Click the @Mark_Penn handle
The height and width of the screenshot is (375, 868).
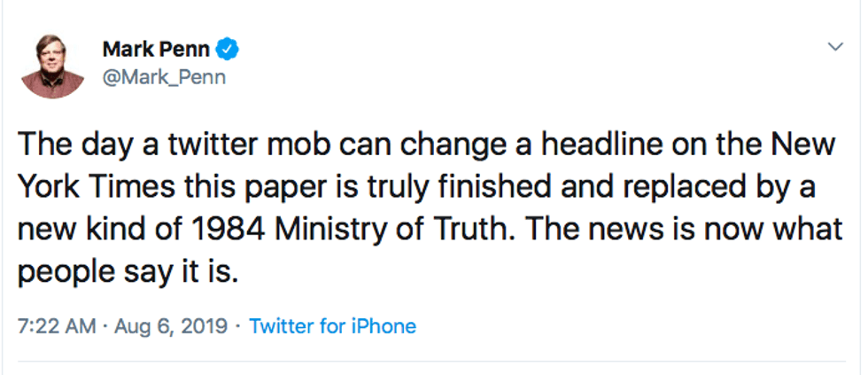pyautogui.click(x=165, y=77)
